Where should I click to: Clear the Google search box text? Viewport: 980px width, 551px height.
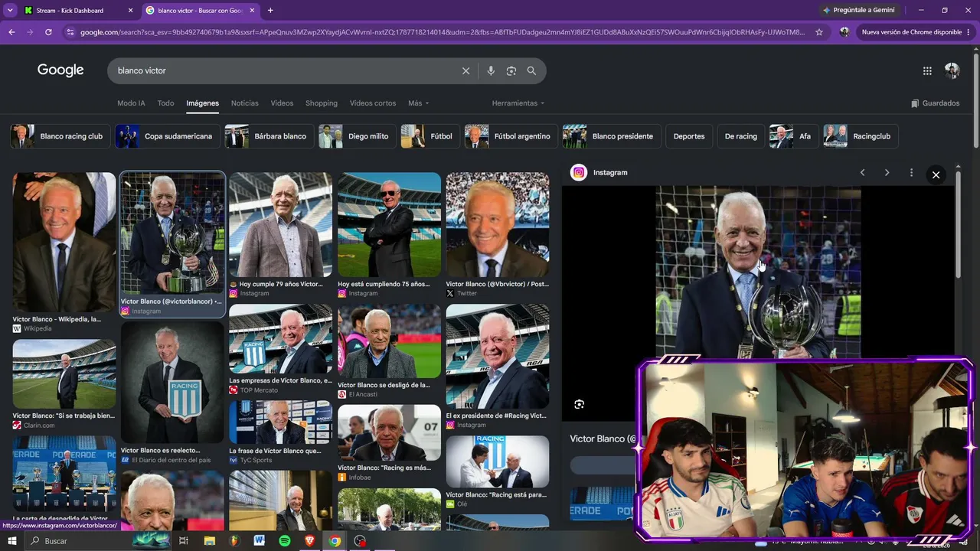click(465, 70)
